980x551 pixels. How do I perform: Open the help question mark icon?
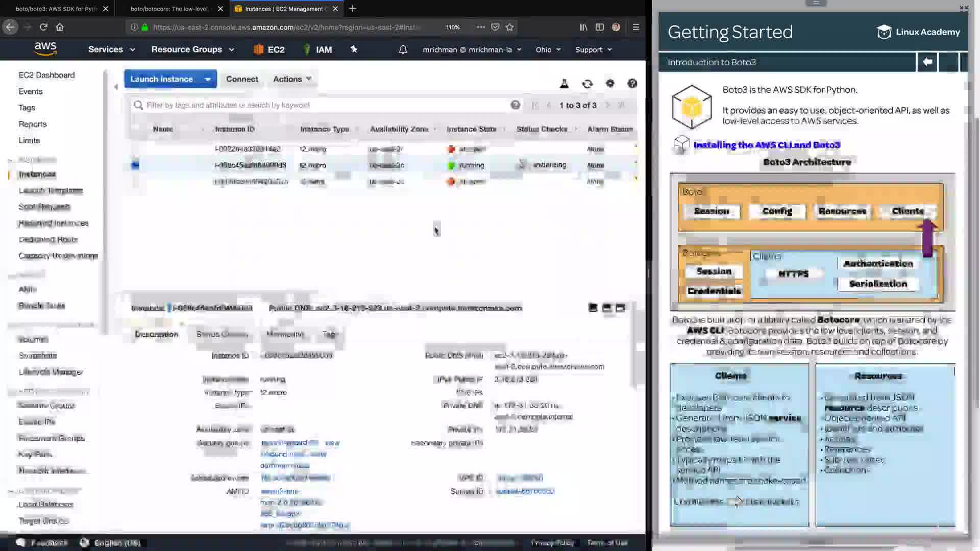[x=632, y=84]
